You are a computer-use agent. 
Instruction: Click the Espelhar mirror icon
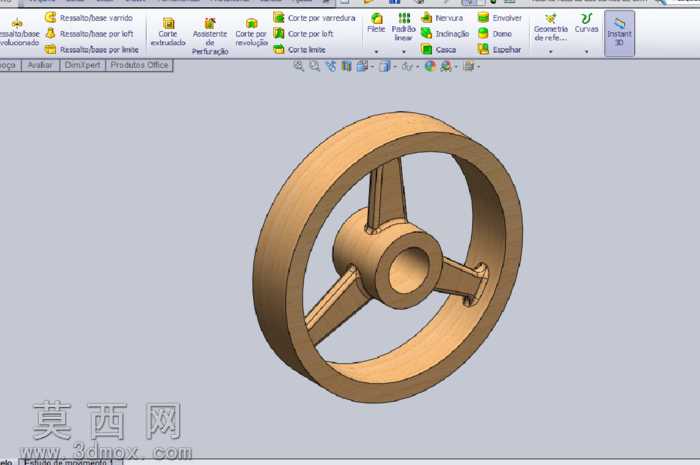[483, 49]
